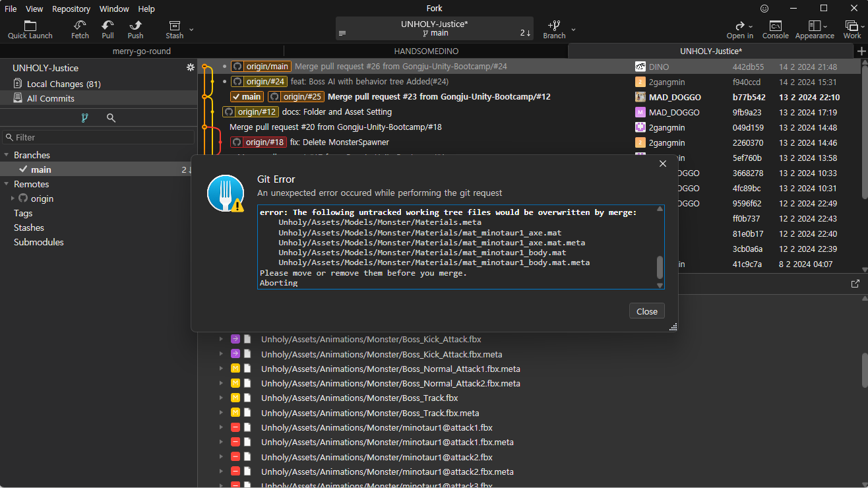868x488 pixels.
Task: Select minotaur1@attack1.fbx.meta file
Action: click(387, 442)
